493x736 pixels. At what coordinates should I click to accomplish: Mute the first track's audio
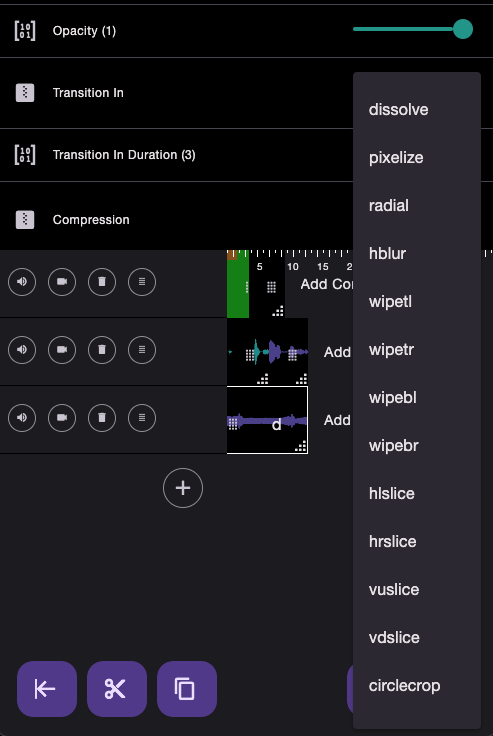(x=22, y=282)
